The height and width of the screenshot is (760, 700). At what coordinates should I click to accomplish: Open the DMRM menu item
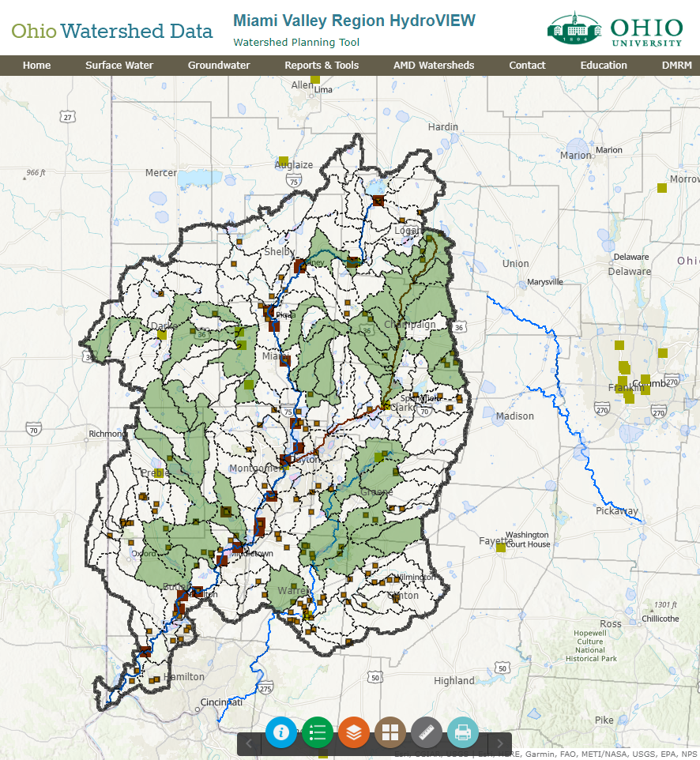676,66
